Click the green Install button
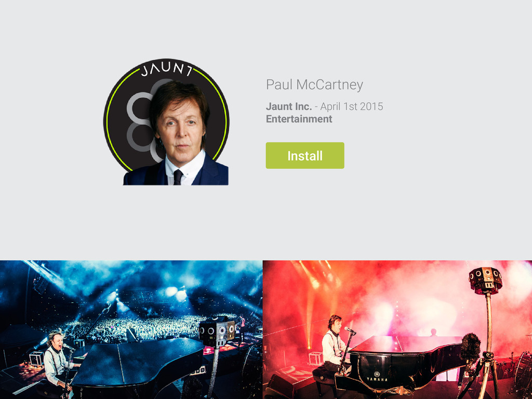The width and height of the screenshot is (532, 399). (304, 155)
